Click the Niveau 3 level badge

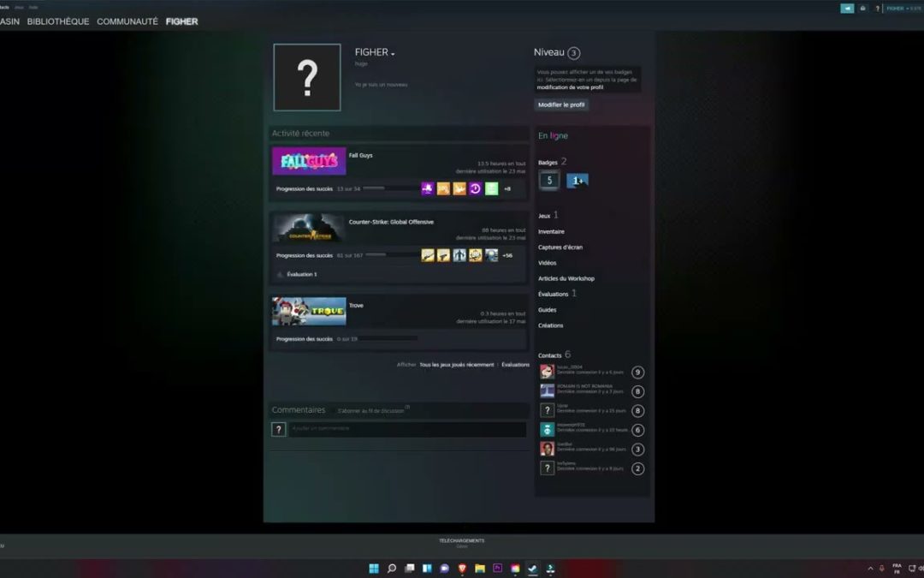573,53
